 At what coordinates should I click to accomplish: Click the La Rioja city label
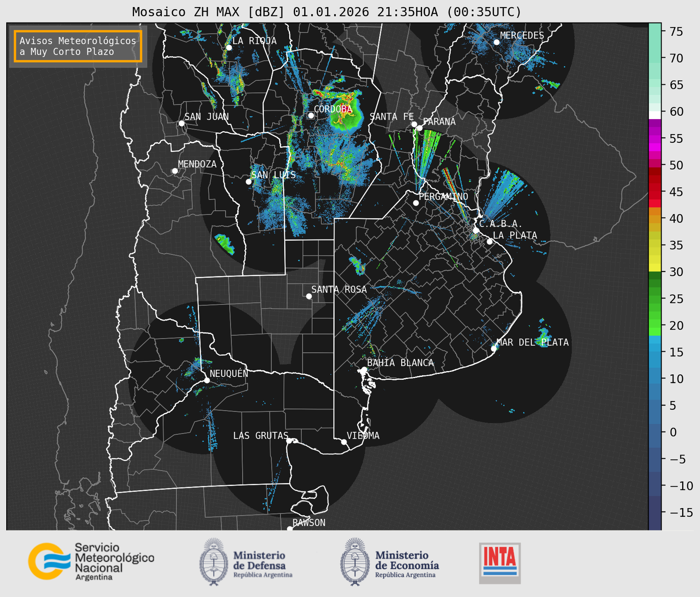(254, 41)
